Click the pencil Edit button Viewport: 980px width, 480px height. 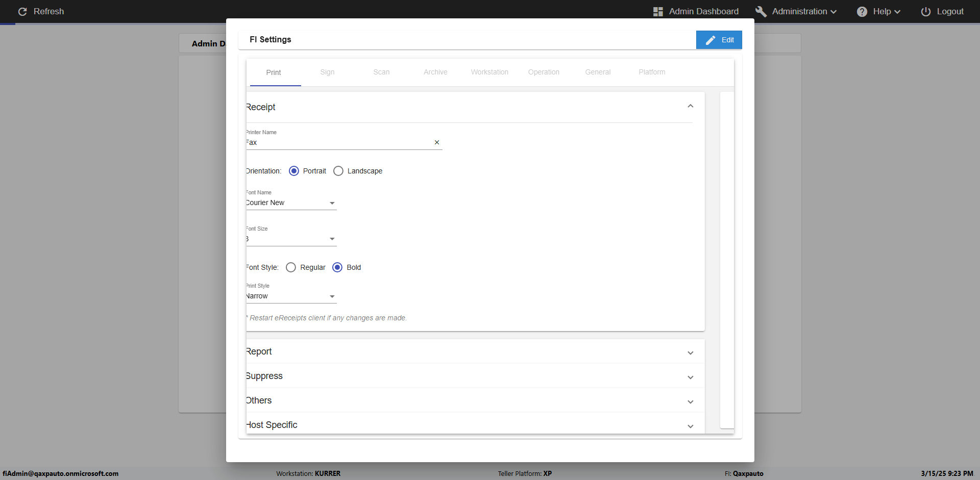[x=719, y=40]
